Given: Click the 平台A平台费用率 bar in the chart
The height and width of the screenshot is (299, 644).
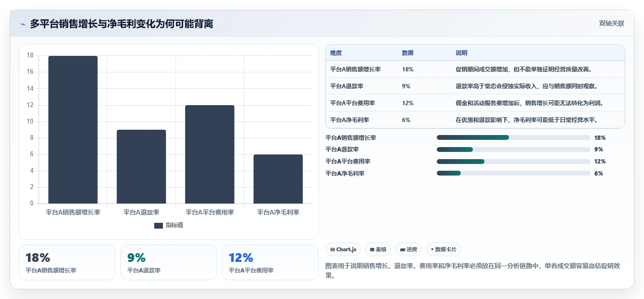Looking at the screenshot, I should 210,154.
